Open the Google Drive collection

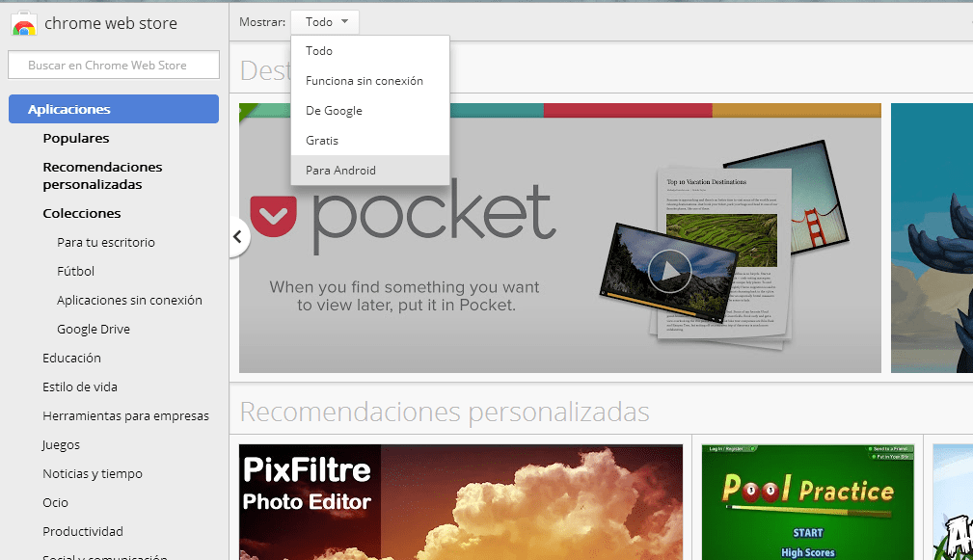(x=94, y=330)
